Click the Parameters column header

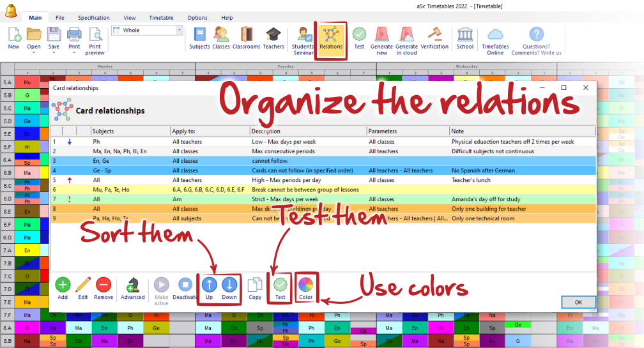(x=408, y=132)
